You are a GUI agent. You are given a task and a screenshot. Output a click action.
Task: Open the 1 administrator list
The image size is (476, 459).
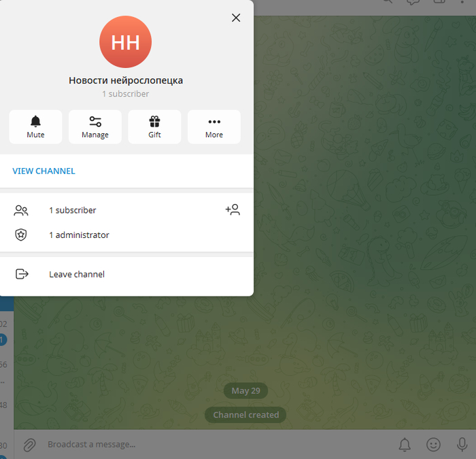[126, 235]
